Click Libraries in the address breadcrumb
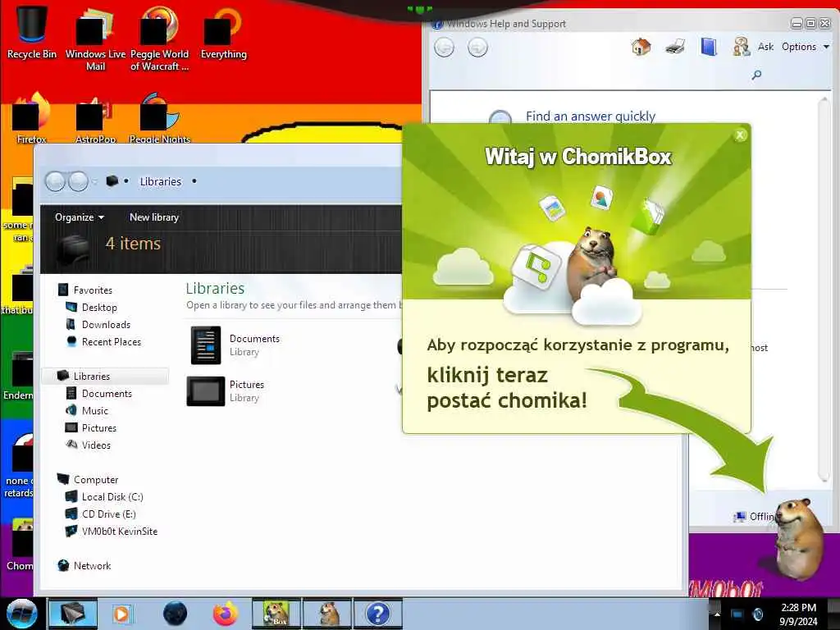The width and height of the screenshot is (840, 630). 160,181
